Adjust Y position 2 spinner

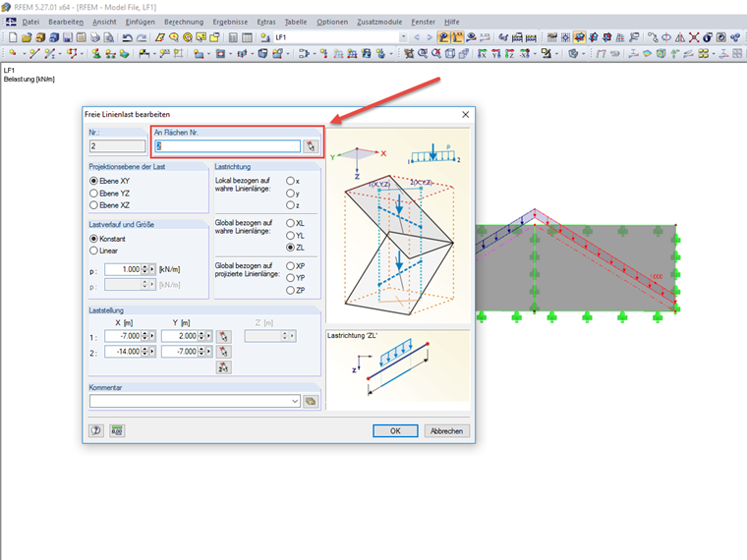201,352
